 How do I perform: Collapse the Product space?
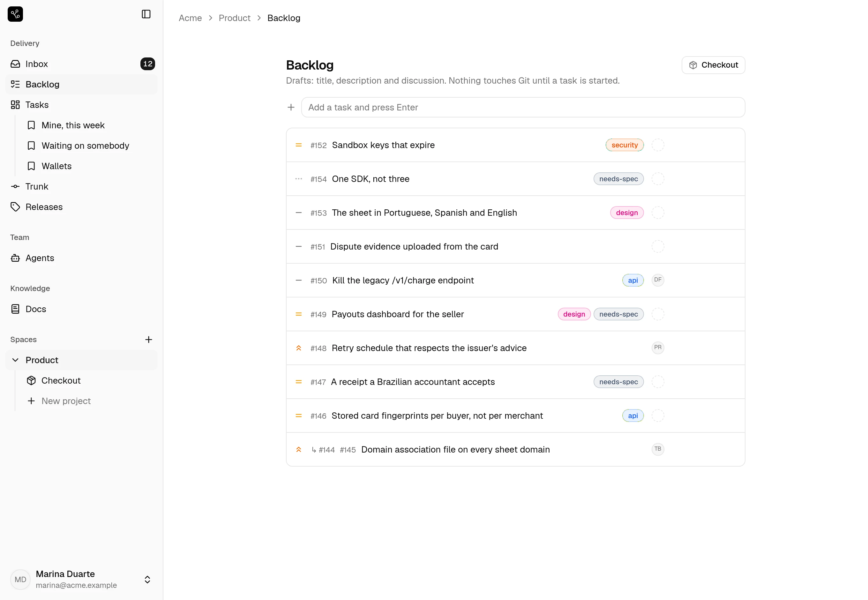click(x=15, y=360)
